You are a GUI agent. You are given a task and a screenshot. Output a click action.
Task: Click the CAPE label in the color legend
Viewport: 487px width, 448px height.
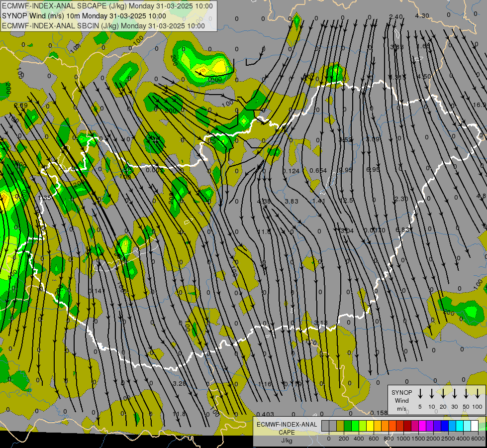(287, 433)
